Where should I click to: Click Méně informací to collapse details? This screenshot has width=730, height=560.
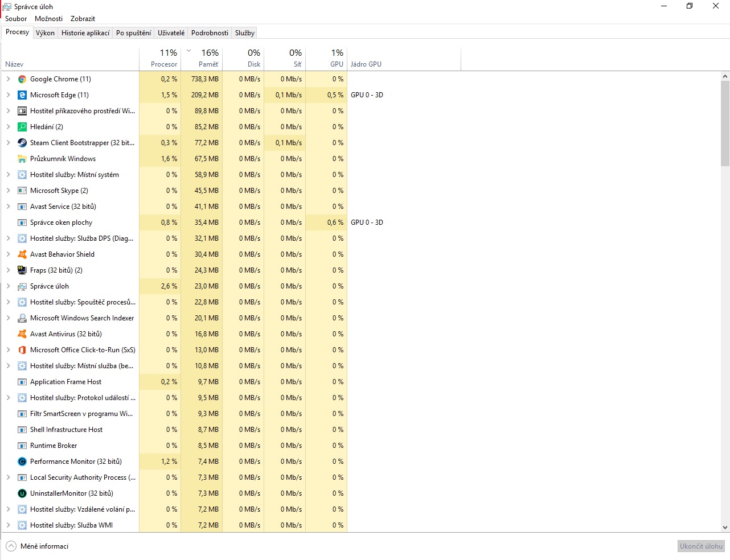pos(38,546)
